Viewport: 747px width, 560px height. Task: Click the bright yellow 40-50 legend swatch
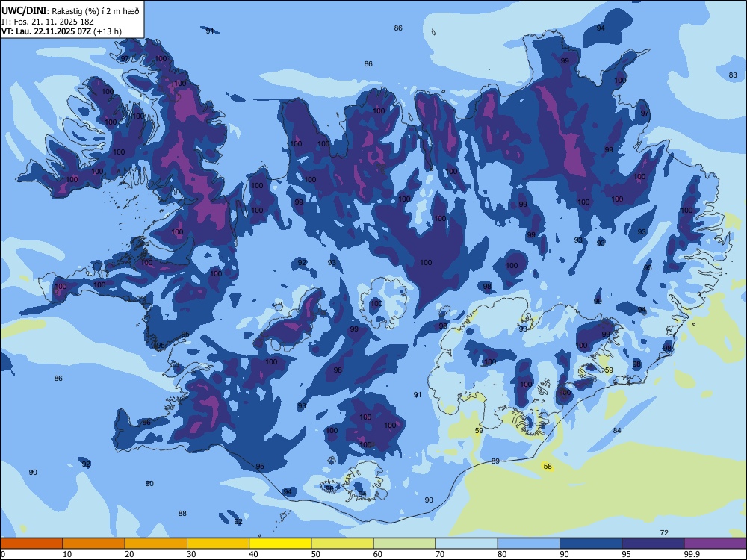(280, 544)
